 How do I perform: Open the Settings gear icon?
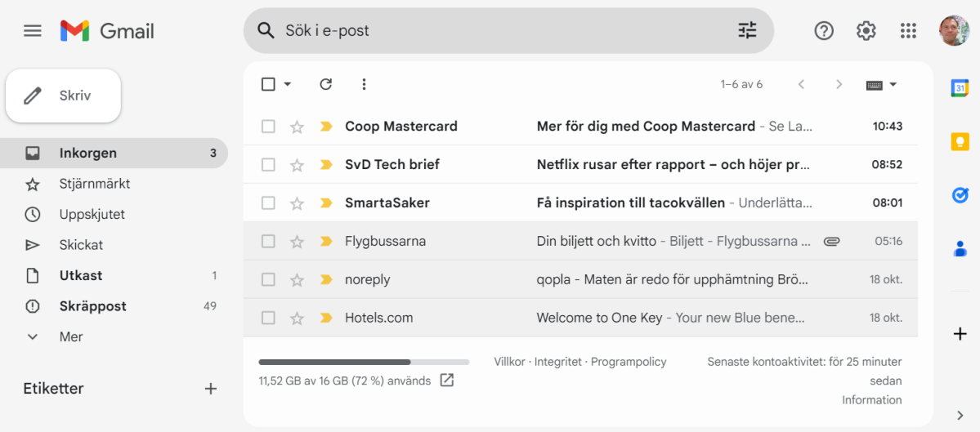(x=866, y=30)
